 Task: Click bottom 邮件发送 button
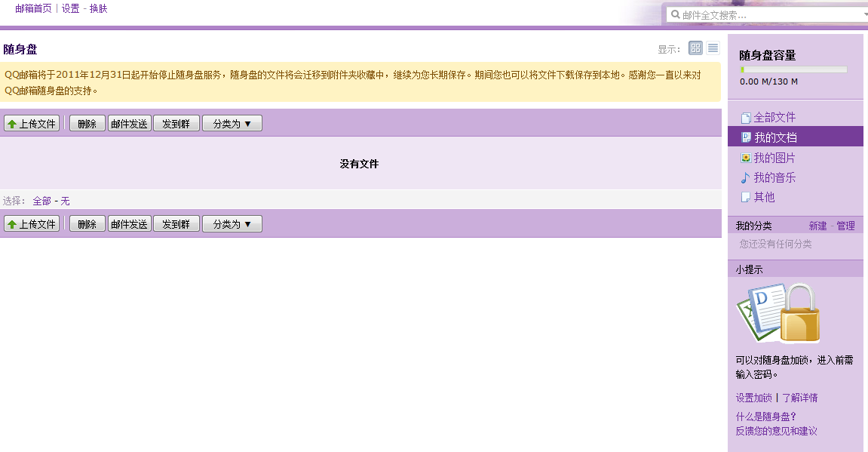click(x=129, y=224)
